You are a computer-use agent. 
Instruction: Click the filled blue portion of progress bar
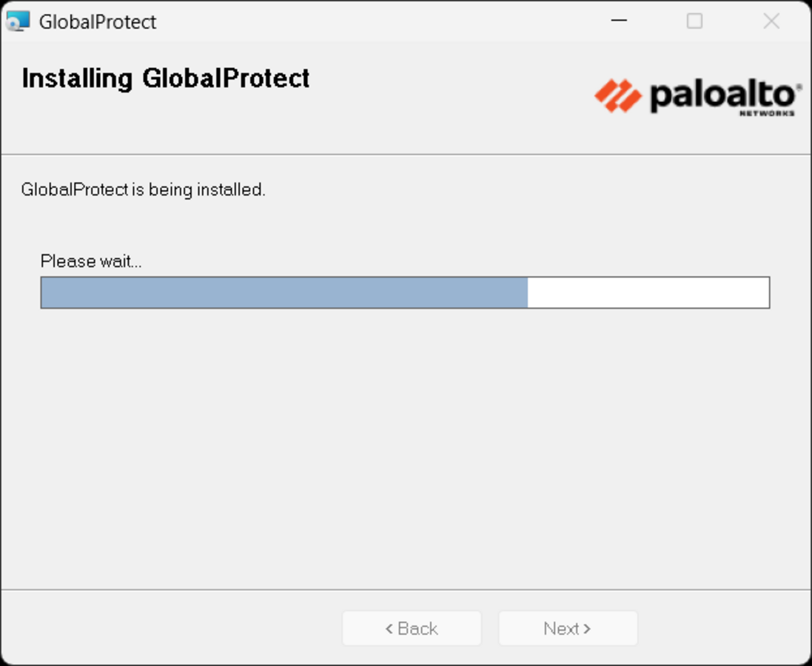click(284, 292)
